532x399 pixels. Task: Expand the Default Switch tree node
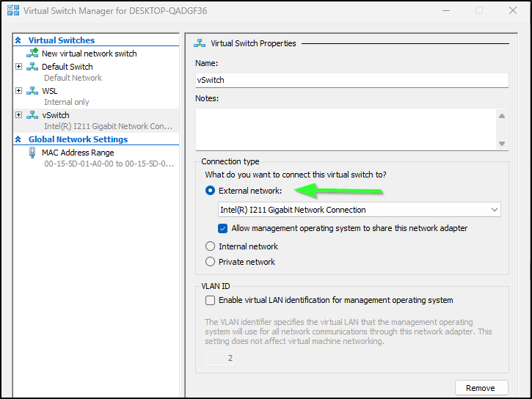point(18,67)
